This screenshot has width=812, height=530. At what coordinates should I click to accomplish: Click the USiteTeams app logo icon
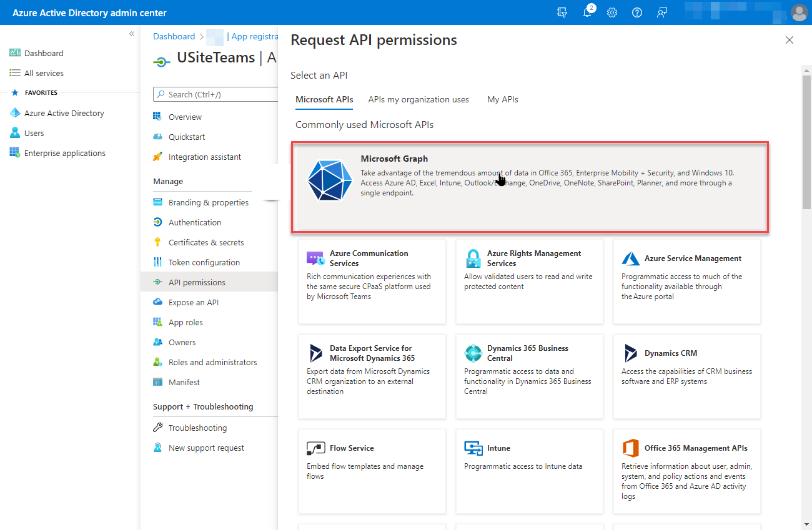161,61
